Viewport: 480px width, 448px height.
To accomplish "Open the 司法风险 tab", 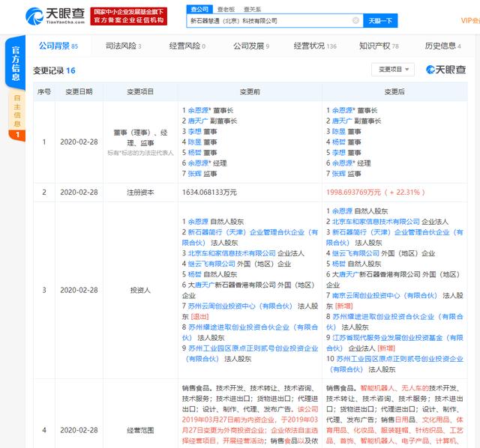I will pyautogui.click(x=123, y=46).
